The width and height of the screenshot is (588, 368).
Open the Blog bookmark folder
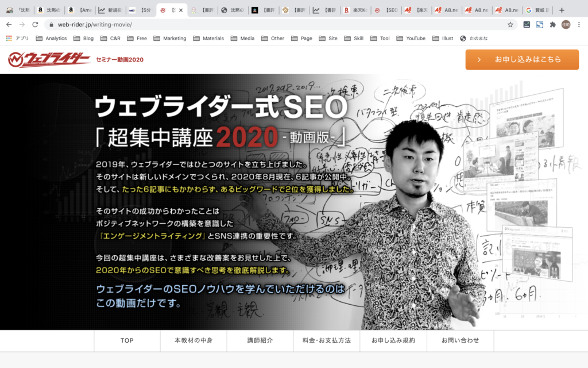(84, 39)
